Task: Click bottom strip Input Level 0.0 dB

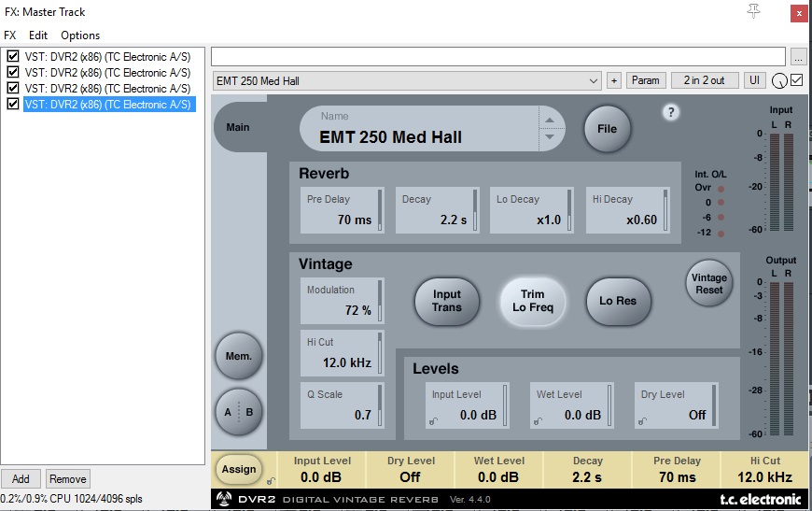Action: click(x=322, y=470)
